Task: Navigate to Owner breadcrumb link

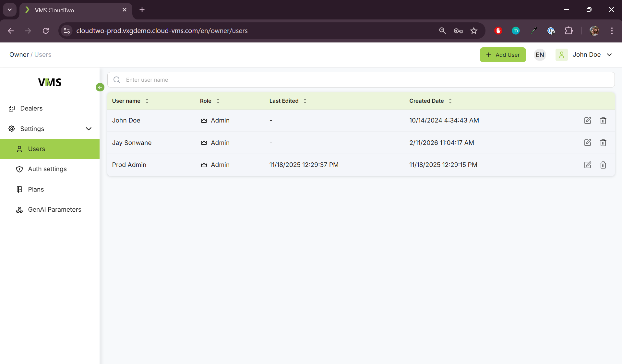Action: click(19, 54)
